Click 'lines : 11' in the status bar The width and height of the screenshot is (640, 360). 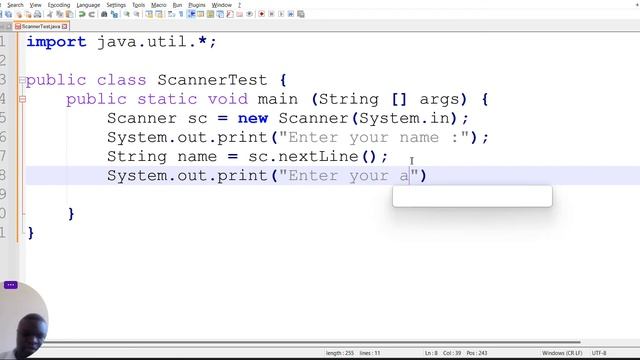point(370,353)
